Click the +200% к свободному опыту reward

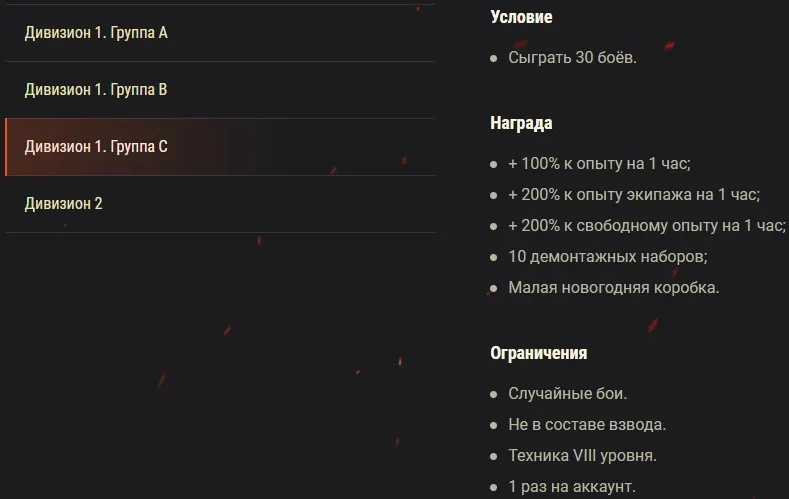pyautogui.click(x=646, y=226)
